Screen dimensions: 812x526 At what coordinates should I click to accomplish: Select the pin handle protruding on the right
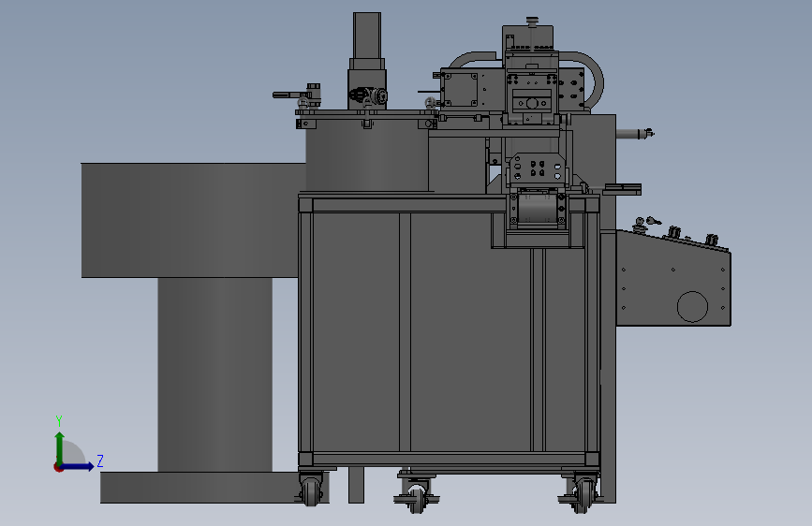click(x=635, y=134)
